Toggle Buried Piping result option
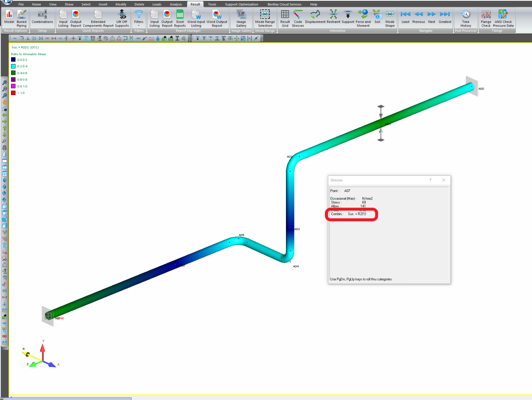This screenshot has height=400, width=532. (22, 18)
